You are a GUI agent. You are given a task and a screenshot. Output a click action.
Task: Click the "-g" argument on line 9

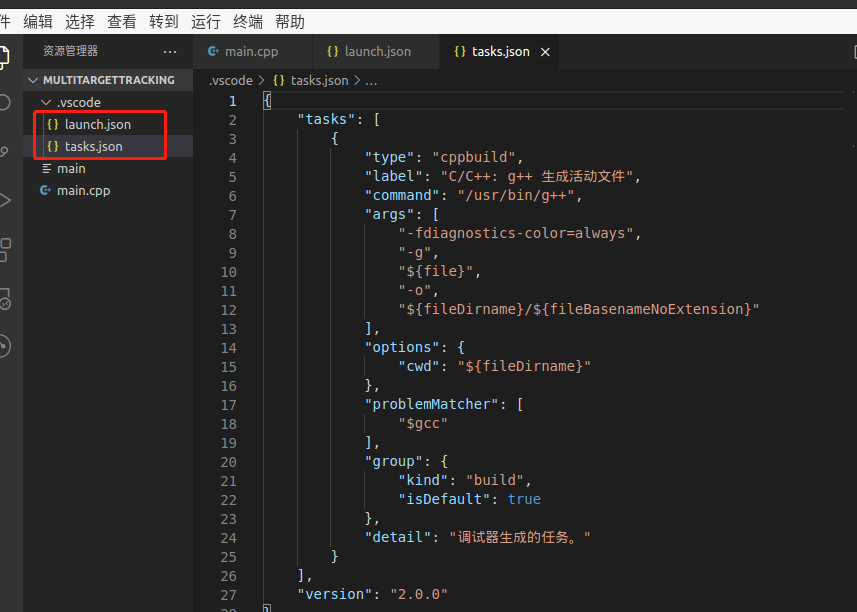(415, 252)
